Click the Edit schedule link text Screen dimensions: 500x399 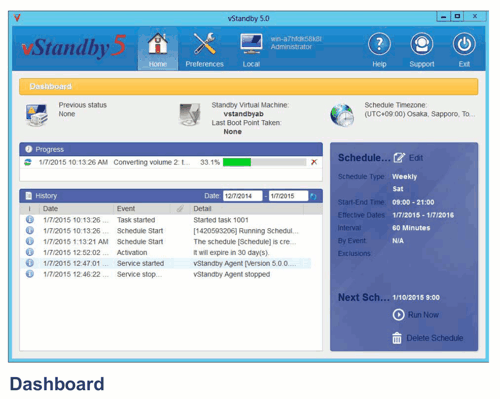coord(416,158)
